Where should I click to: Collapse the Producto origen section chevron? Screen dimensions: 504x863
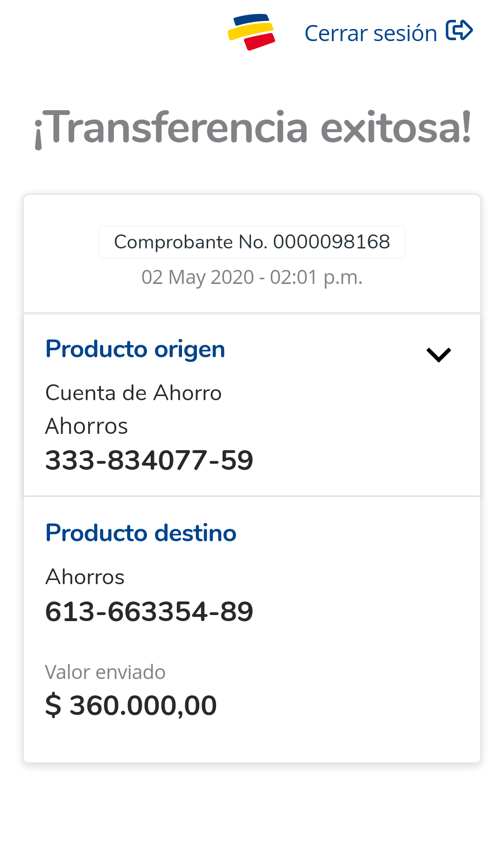click(x=439, y=354)
